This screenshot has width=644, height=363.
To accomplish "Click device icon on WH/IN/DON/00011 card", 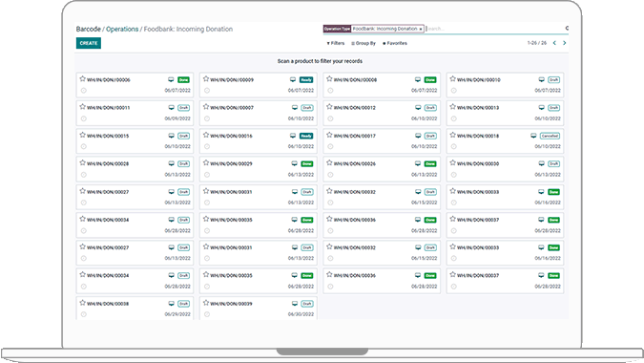I will [x=172, y=108].
